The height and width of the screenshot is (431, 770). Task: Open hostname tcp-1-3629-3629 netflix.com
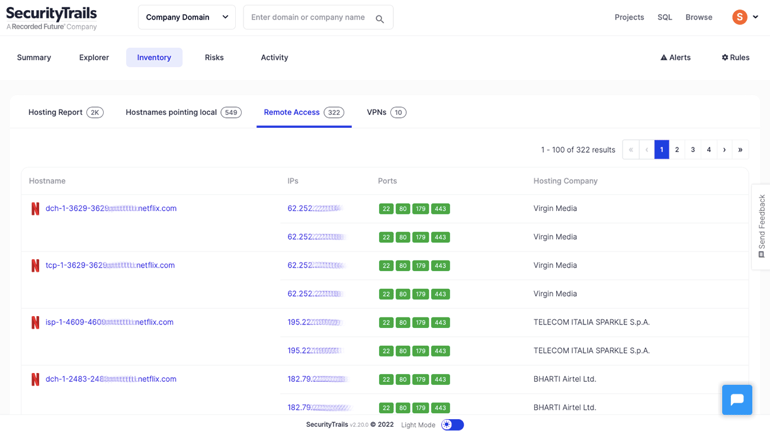[110, 265]
